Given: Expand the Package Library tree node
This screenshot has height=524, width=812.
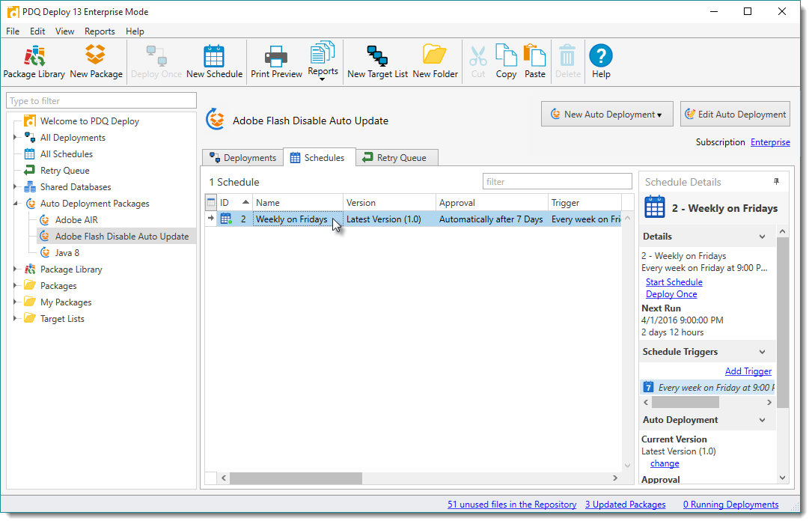Looking at the screenshot, I should (x=15, y=269).
